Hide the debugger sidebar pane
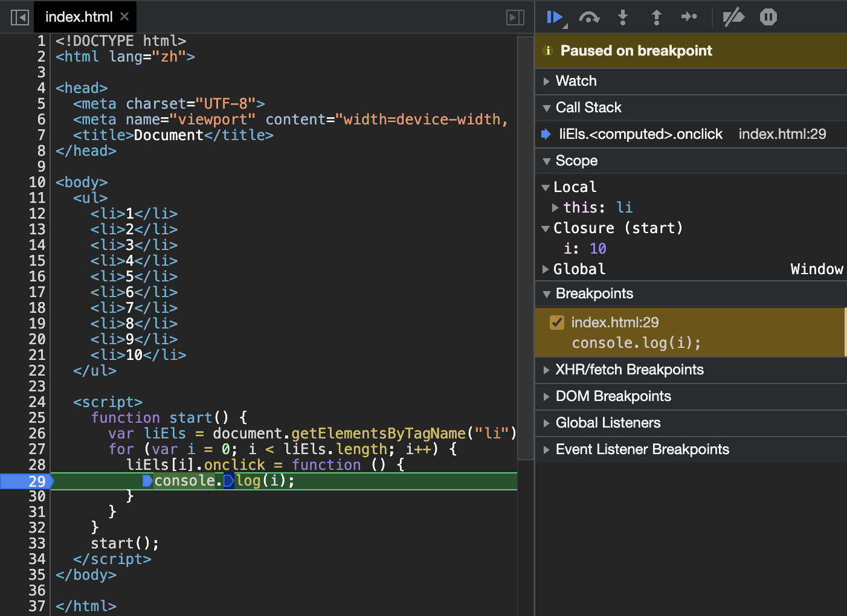This screenshot has width=847, height=616. 515,18
